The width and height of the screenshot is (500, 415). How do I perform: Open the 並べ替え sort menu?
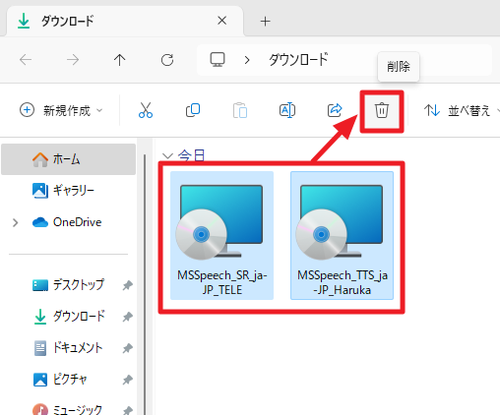pos(462,110)
